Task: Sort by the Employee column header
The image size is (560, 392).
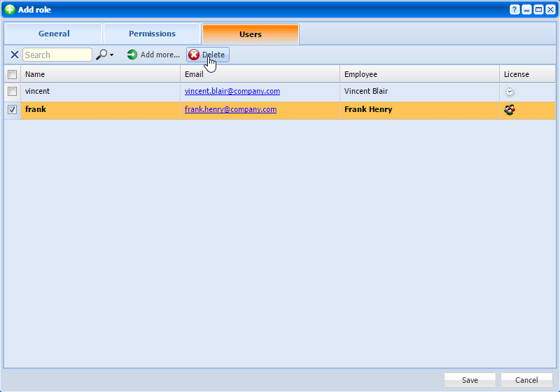Action: tap(419, 74)
